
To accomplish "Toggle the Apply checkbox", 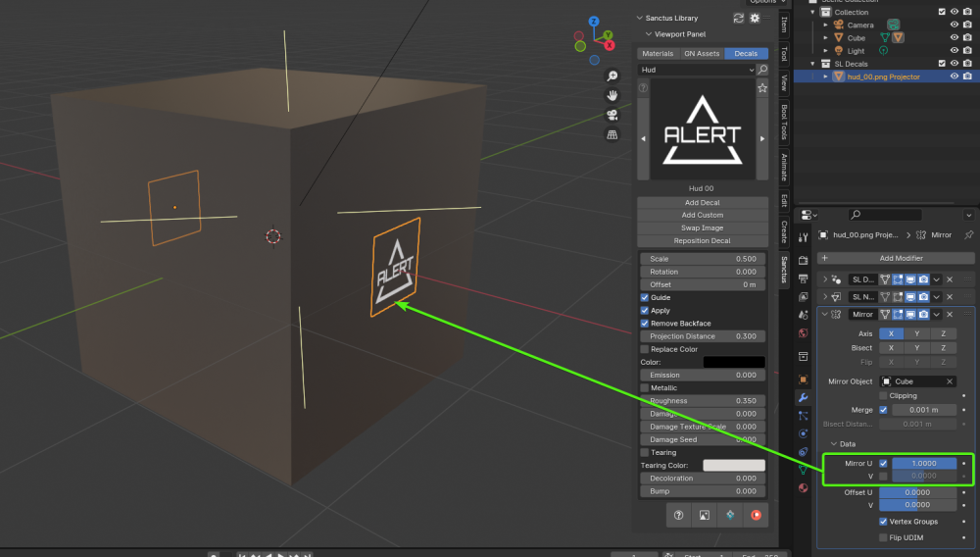I will coord(645,311).
